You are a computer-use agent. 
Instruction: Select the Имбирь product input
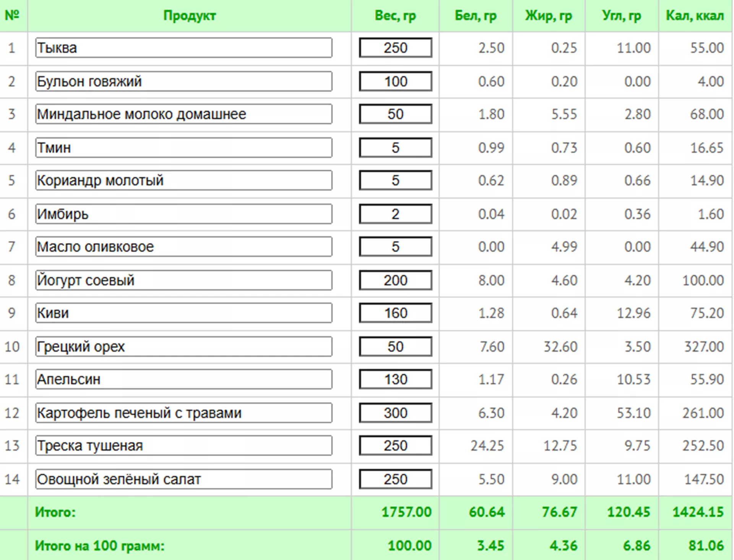tap(183, 214)
